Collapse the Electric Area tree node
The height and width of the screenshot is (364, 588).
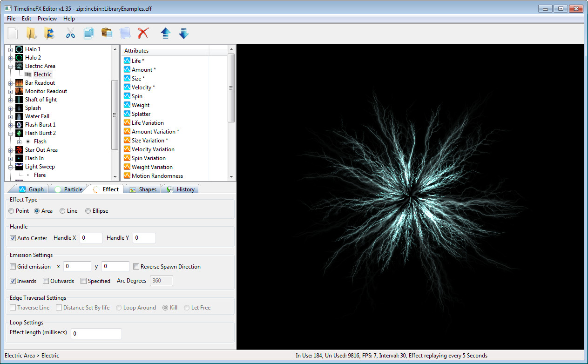click(x=10, y=66)
